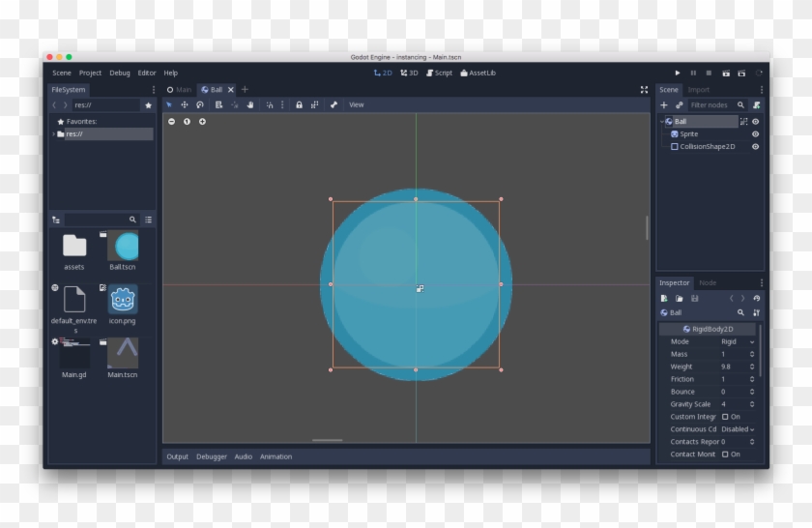Collapse the Ball node in scene tree
Viewport: 812px width, 528px height.
tap(662, 122)
